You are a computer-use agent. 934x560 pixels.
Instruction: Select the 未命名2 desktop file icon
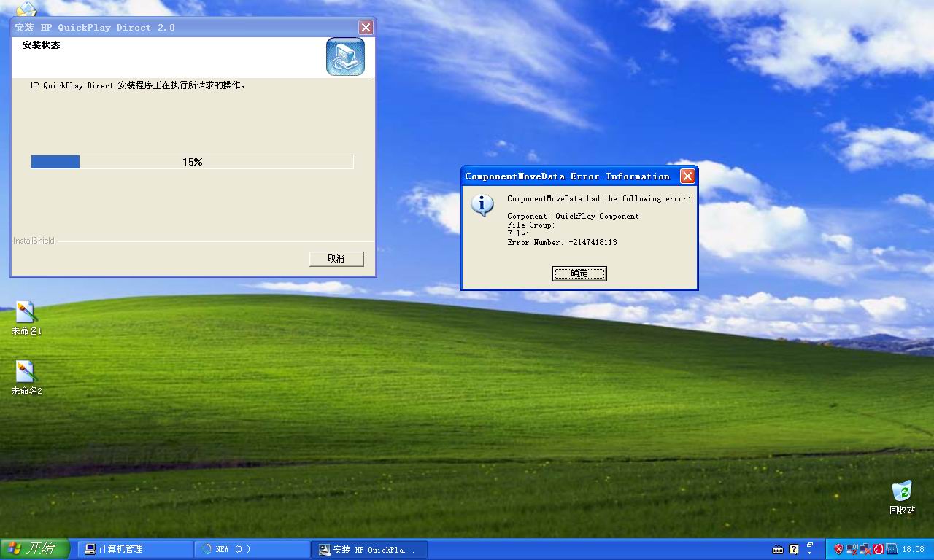pyautogui.click(x=26, y=378)
